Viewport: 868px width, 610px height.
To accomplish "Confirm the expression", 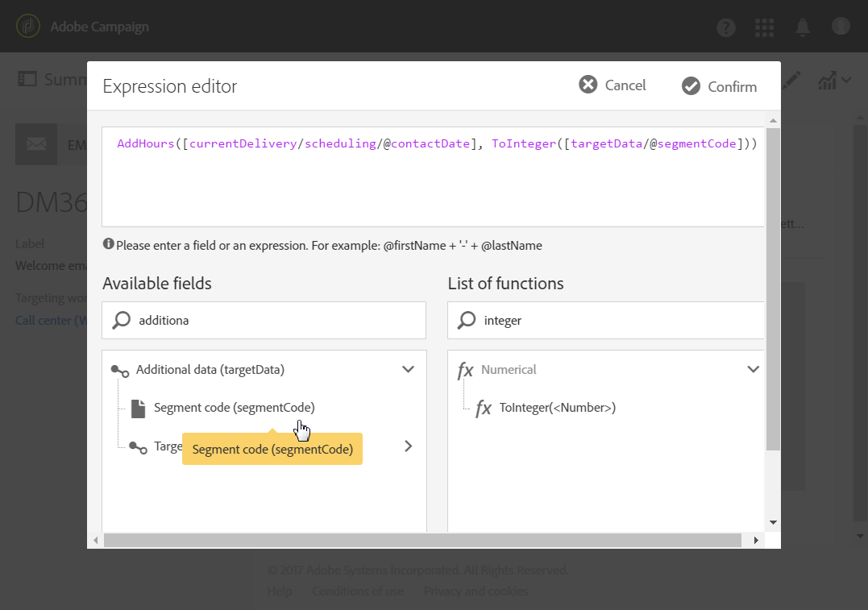I will [x=719, y=86].
